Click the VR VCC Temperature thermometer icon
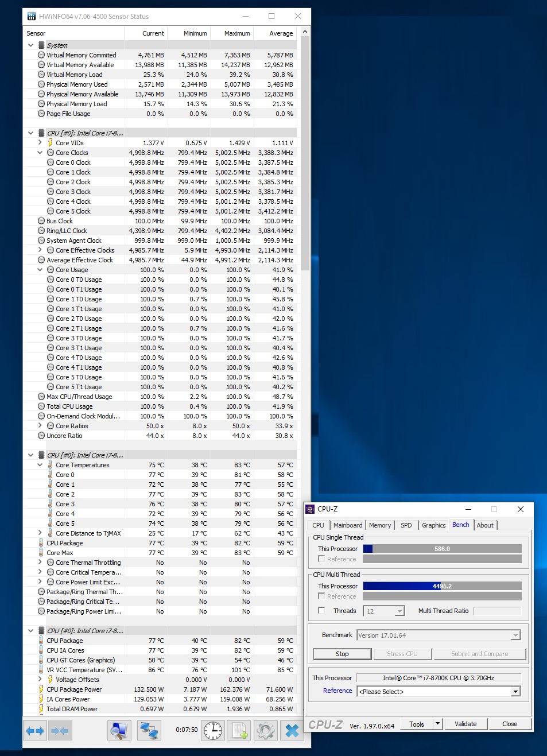547x756 pixels. click(41, 670)
